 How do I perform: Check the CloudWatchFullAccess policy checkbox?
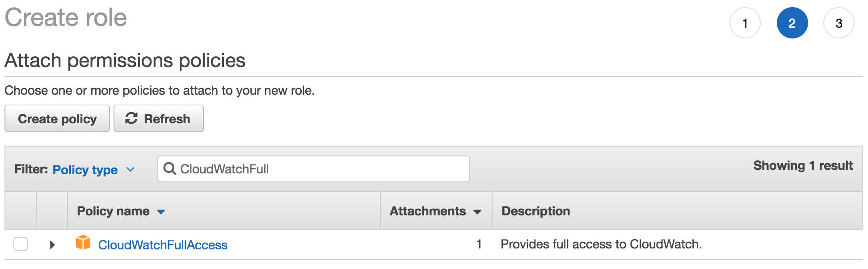point(21,244)
